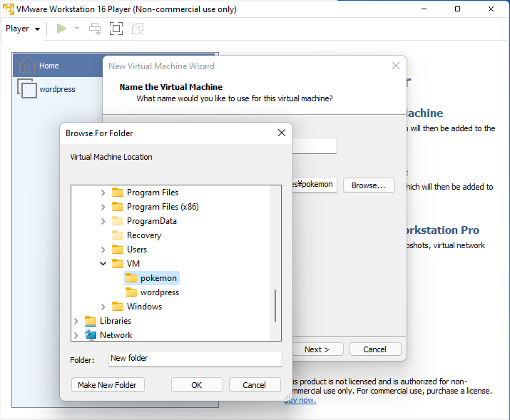Click the Browse For Folder resize grip
Screen dimensions: 510x420
point(288,397)
